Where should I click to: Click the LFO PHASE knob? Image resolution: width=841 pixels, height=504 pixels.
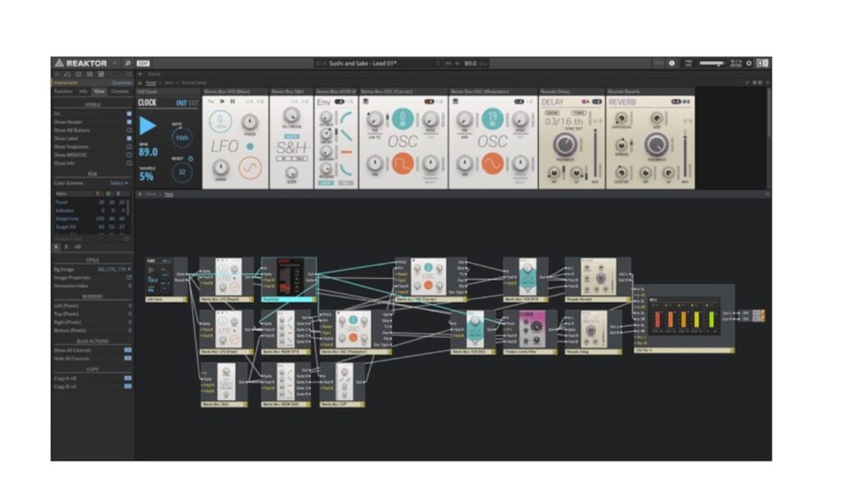point(250,121)
